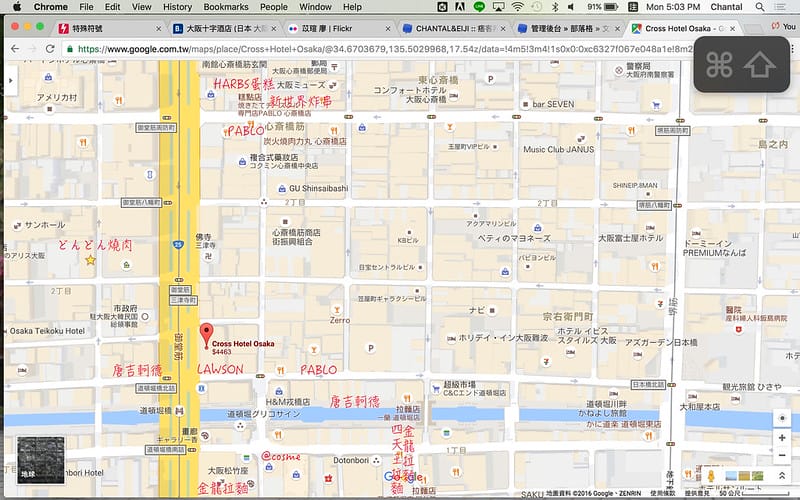Image resolution: width=800 pixels, height=500 pixels.
Task: Click the secure lock icon in the address bar
Action: click(69, 49)
